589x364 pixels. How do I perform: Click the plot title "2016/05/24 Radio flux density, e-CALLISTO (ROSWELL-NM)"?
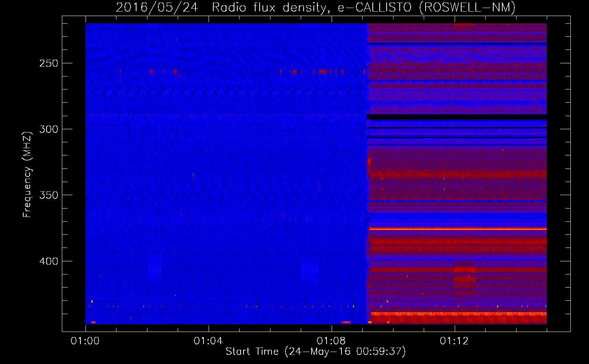point(316,8)
